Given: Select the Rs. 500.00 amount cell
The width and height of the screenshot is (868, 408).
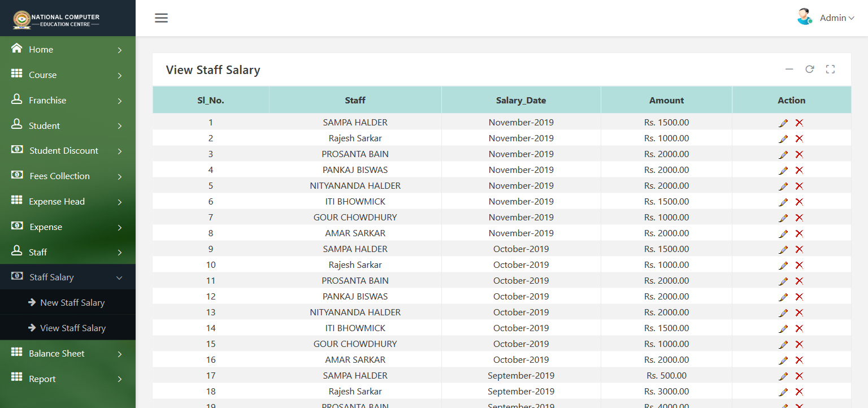Looking at the screenshot, I should [x=667, y=376].
